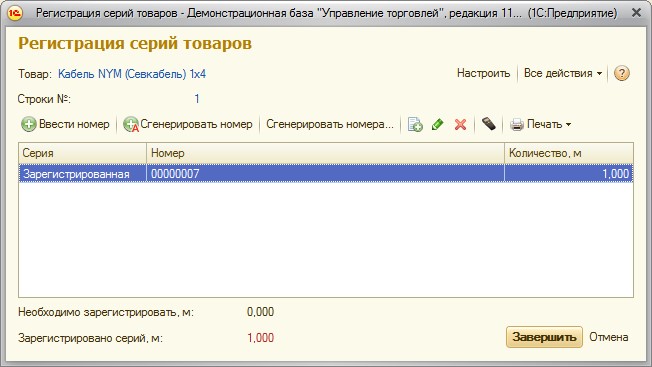Expand 'Все действия' menu
The image size is (652, 367).
click(x=563, y=73)
